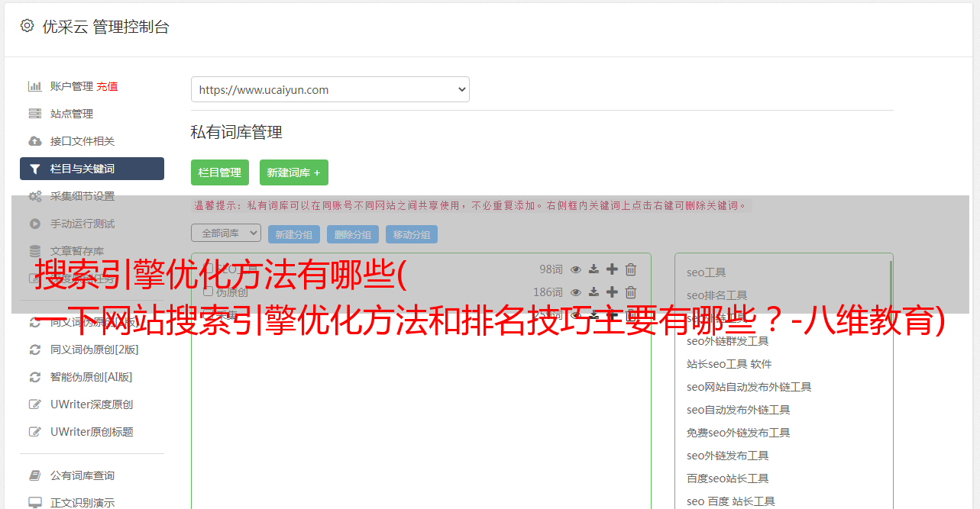Click the '98词' count text
Image resolution: width=980 pixels, height=509 pixels.
point(551,269)
